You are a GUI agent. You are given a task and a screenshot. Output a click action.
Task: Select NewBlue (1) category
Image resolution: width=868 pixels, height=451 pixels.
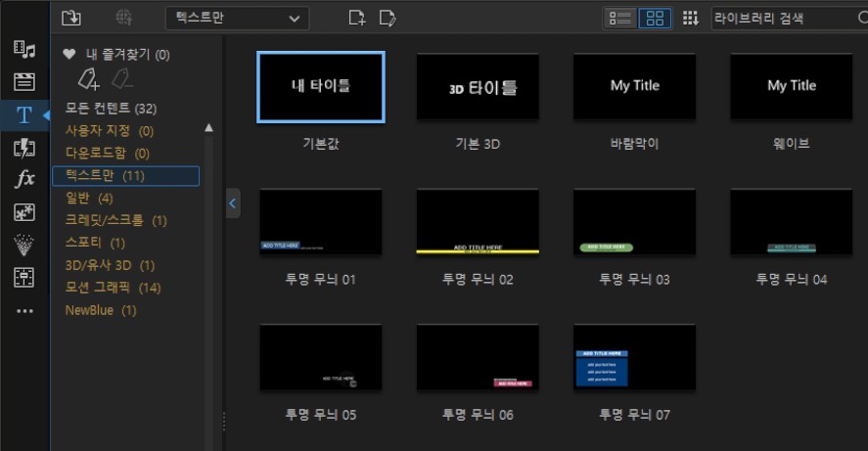(x=101, y=310)
